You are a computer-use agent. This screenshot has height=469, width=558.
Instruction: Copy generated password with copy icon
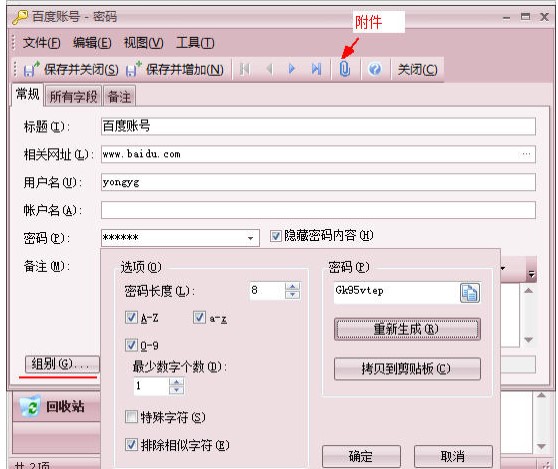[x=469, y=293]
